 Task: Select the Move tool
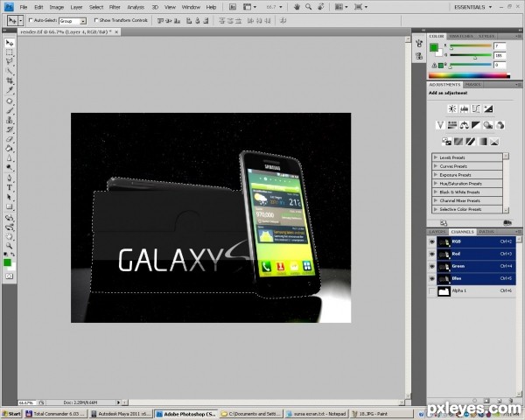tap(10, 43)
